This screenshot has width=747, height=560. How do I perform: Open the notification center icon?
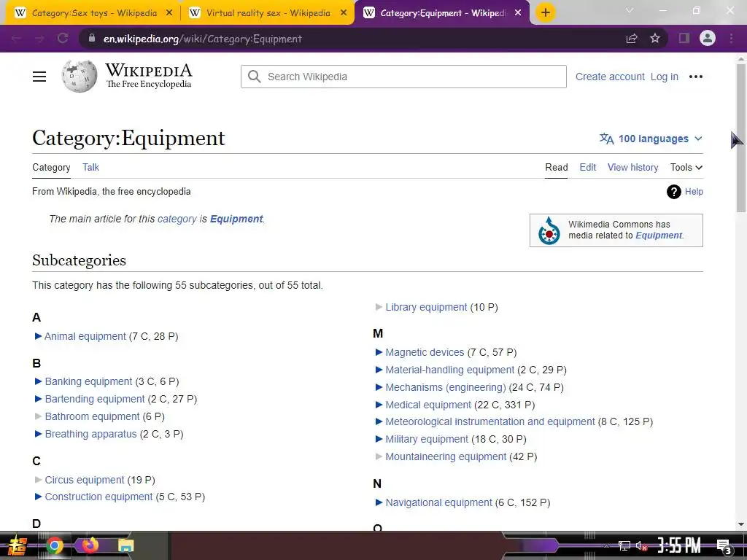pyautogui.click(x=724, y=546)
